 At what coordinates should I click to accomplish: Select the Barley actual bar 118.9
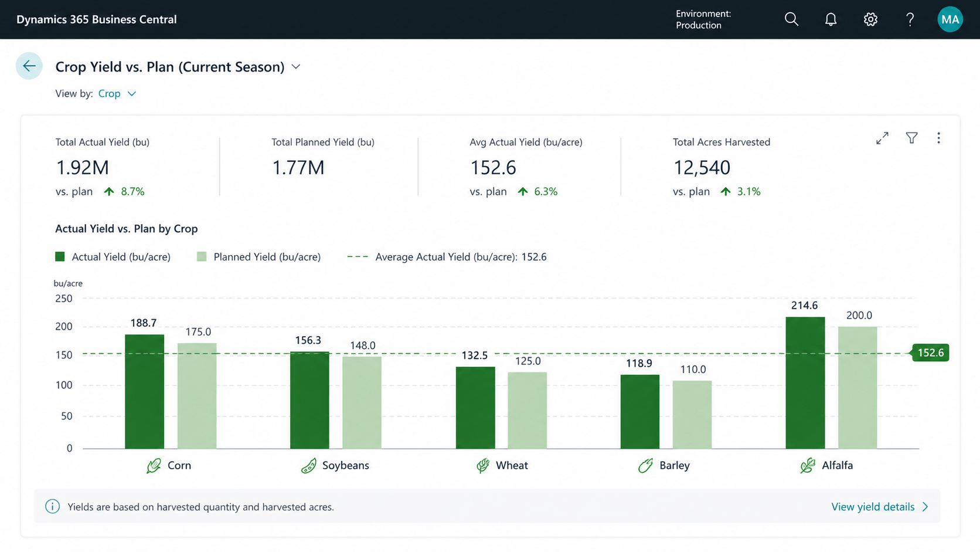pyautogui.click(x=640, y=412)
